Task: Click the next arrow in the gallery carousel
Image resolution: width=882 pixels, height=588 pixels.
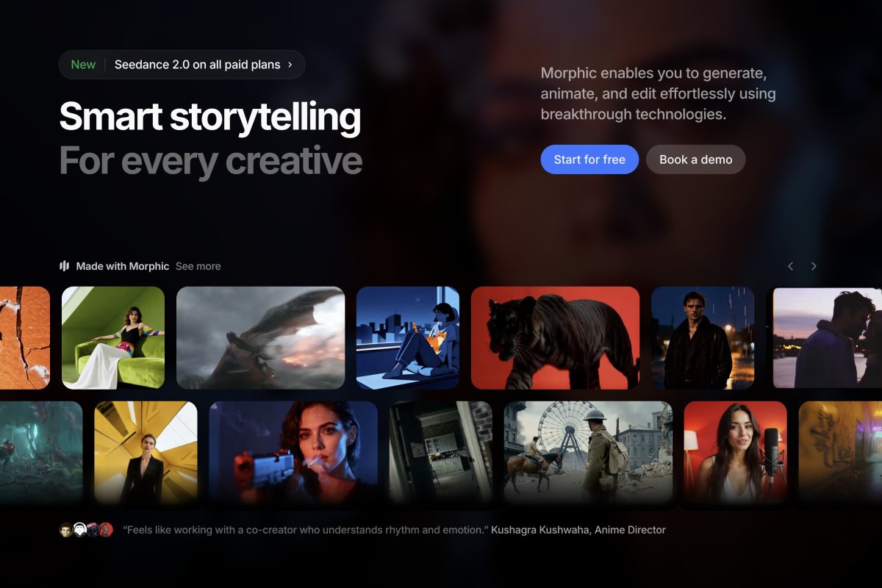Action: pos(814,266)
